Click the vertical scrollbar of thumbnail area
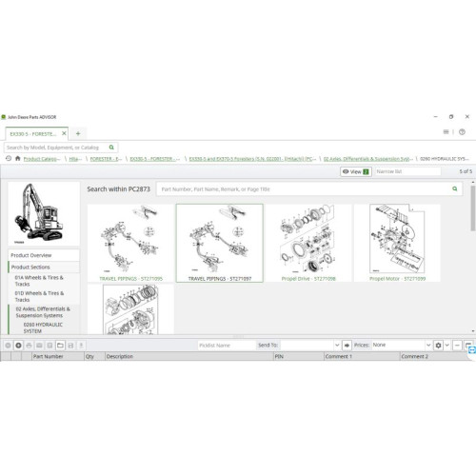476x476 pixels. [473, 208]
